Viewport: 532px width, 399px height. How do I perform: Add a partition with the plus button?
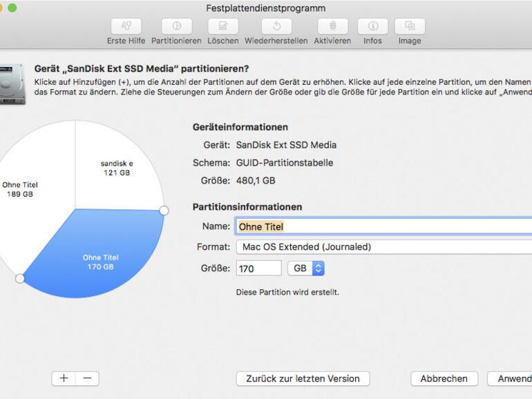pyautogui.click(x=64, y=378)
